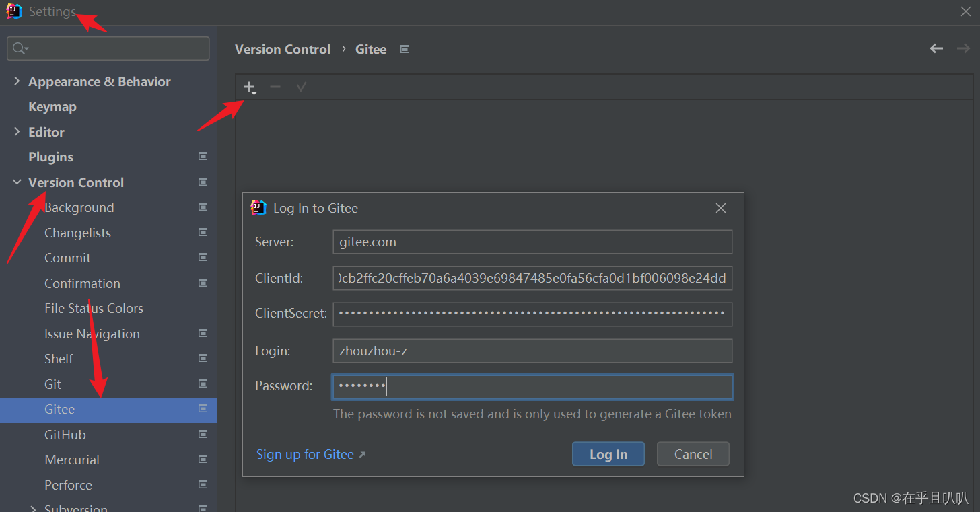Viewport: 980px width, 512px height.
Task: Click the ClientSecret input field
Action: 532,314
